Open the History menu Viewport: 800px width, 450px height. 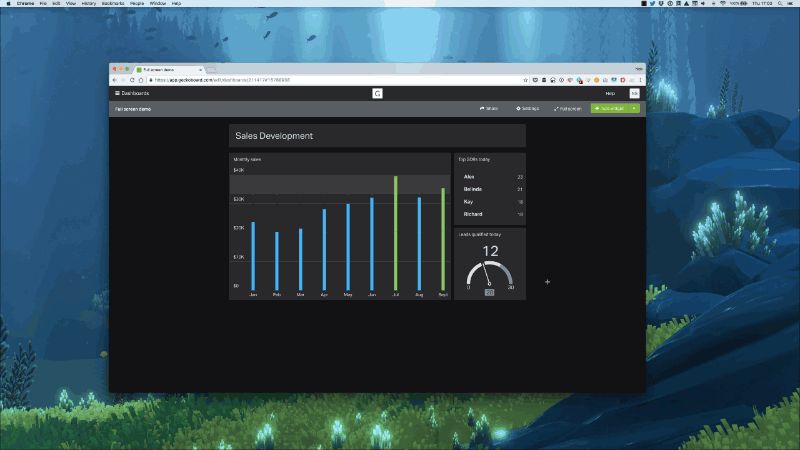point(89,3)
